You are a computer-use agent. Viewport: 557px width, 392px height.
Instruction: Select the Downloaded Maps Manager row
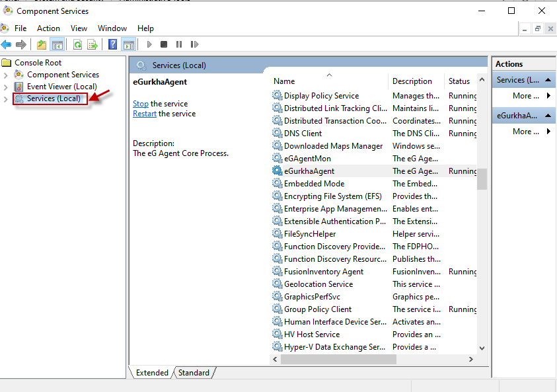point(374,145)
